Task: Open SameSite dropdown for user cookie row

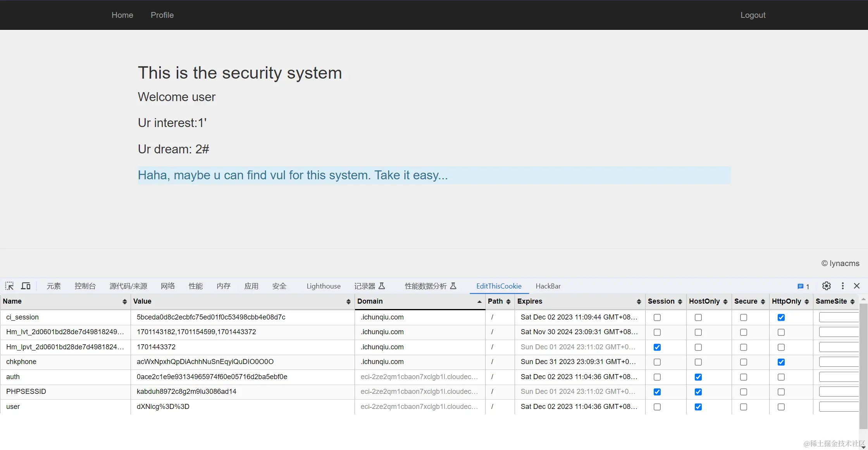Action: click(x=839, y=407)
